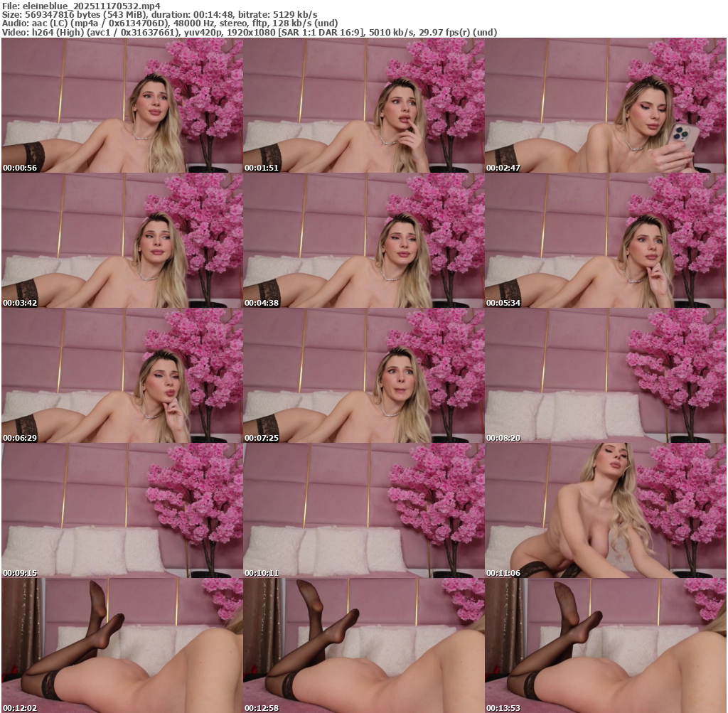
Task: Open the thumbnail marked 00:02:47
Action: (605, 105)
